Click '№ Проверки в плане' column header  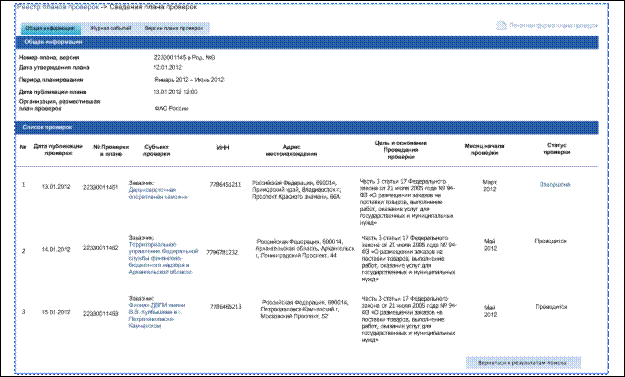click(x=111, y=150)
